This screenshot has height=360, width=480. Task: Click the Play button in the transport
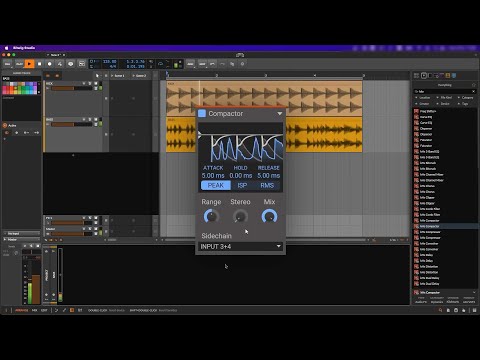click(x=29, y=64)
